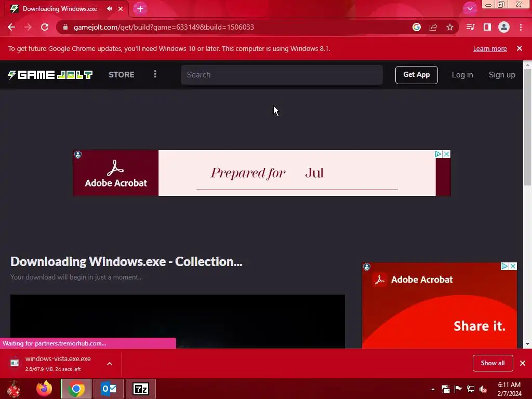The image size is (532, 399).
Task: Open 7-Zip from taskbar
Action: coord(141,389)
